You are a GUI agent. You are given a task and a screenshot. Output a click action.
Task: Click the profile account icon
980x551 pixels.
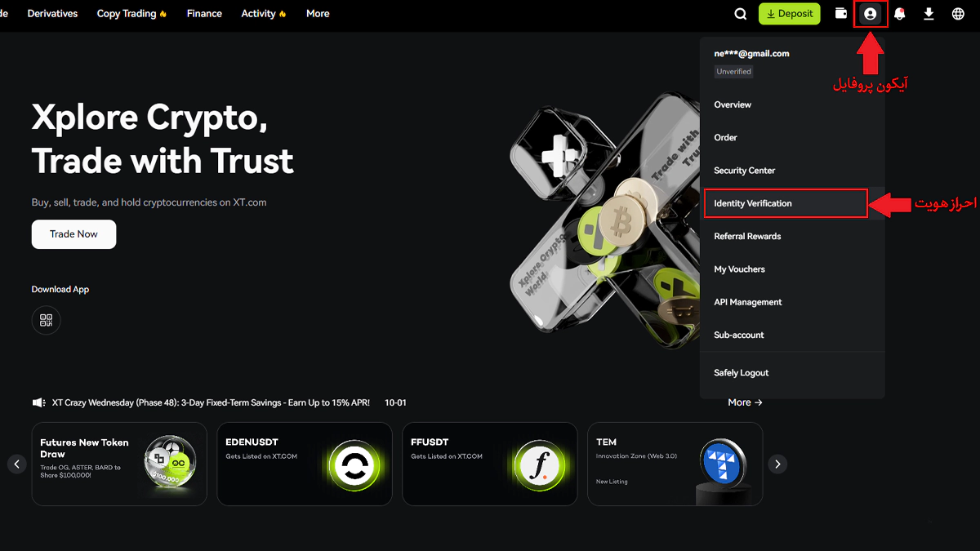pos(871,14)
